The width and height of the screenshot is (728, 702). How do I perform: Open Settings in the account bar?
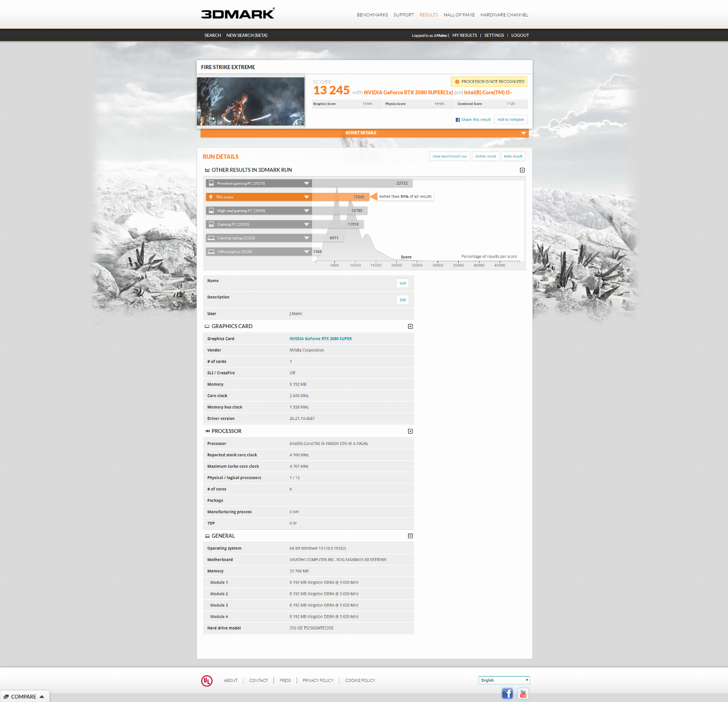point(494,35)
